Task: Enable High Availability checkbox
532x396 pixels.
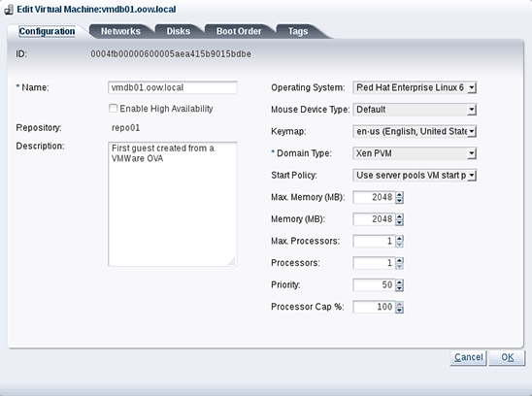Action: (113, 109)
